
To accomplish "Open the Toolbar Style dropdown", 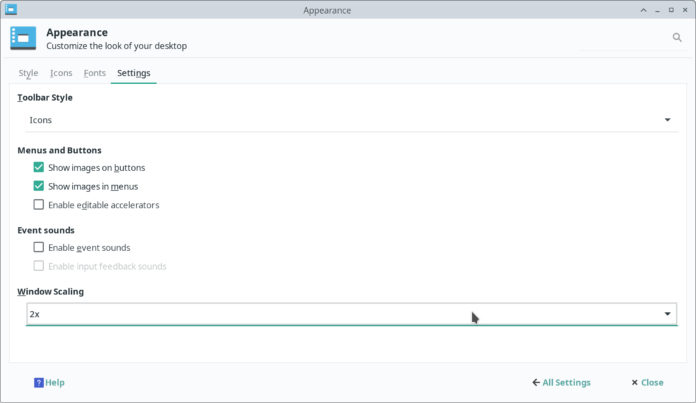I will (x=352, y=120).
